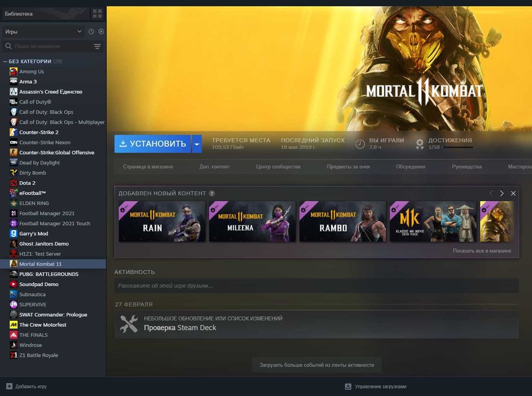
Task: Click the Subnautica icon
Action: click(13, 294)
